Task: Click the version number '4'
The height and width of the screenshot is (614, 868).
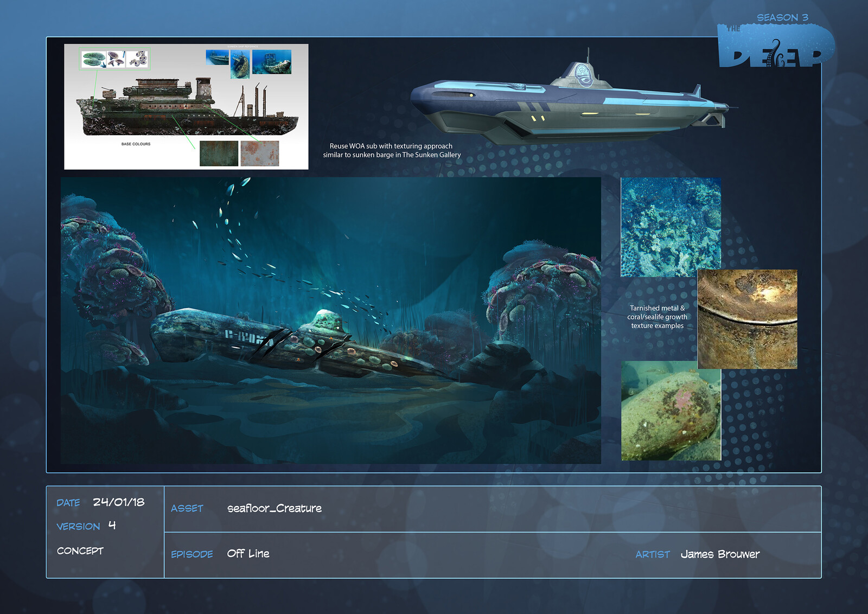Action: tap(112, 525)
